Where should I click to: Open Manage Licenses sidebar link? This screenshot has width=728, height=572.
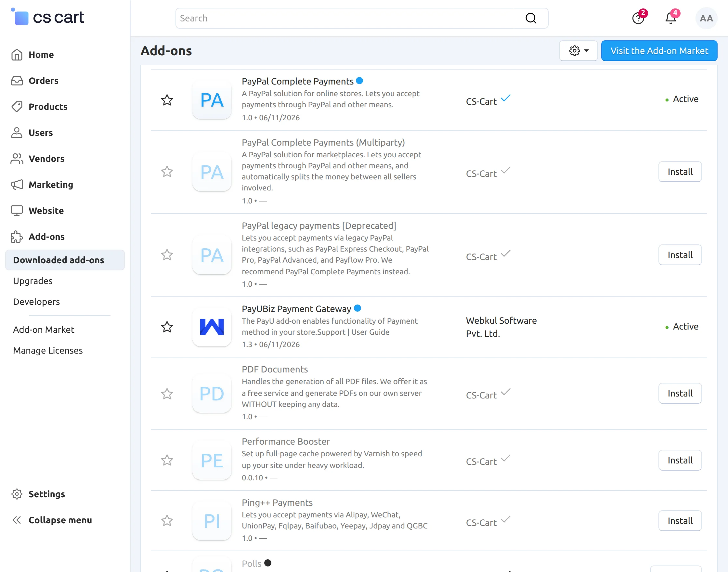pos(48,350)
